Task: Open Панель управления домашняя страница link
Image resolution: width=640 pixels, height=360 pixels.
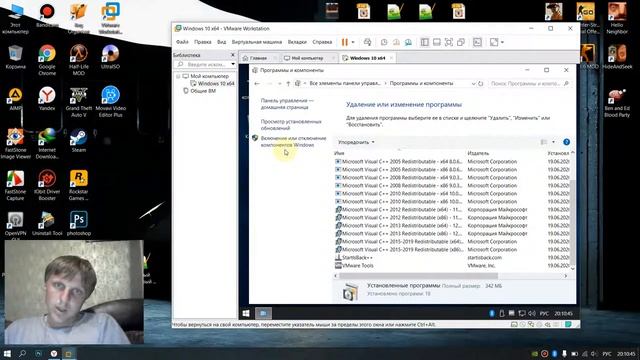Action: point(287,104)
